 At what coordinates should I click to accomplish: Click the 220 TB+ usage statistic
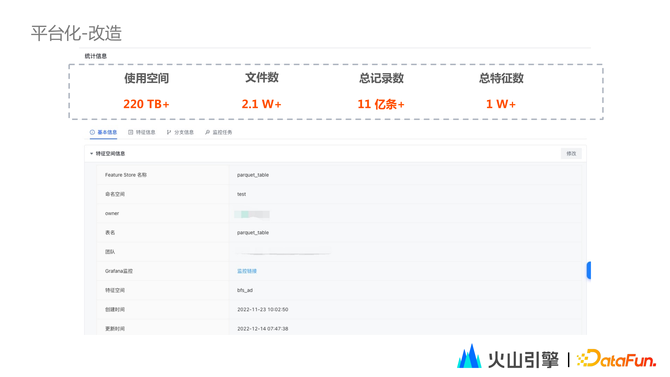click(x=146, y=104)
